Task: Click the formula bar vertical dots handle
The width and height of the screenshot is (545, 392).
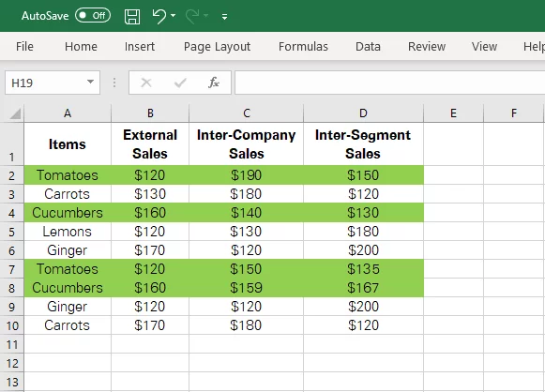Action: click(x=114, y=83)
